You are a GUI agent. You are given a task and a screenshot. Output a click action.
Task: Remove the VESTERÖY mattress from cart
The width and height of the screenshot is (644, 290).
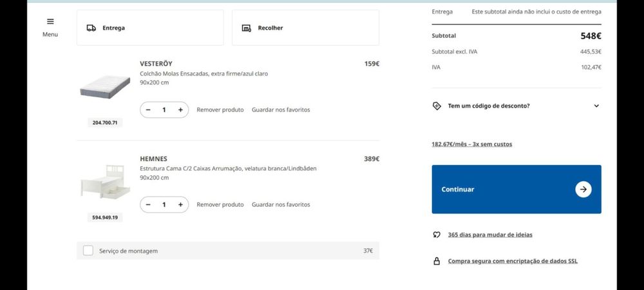pyautogui.click(x=220, y=110)
